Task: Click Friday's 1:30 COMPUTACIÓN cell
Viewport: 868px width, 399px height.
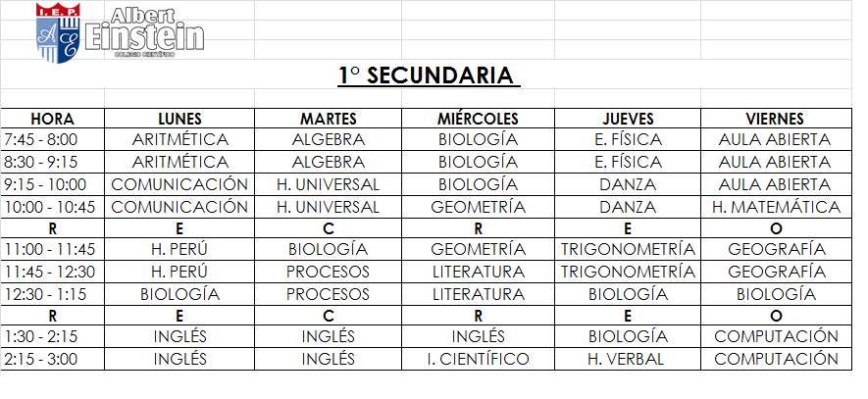Action: click(x=775, y=336)
